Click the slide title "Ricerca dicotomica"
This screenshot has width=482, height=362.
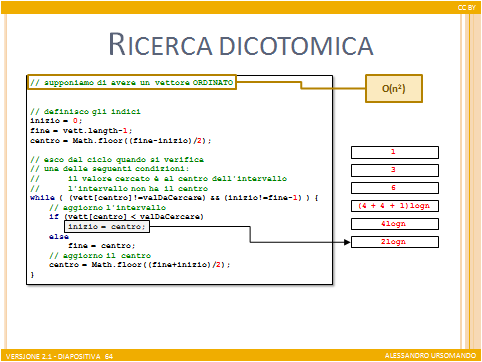coord(241,45)
